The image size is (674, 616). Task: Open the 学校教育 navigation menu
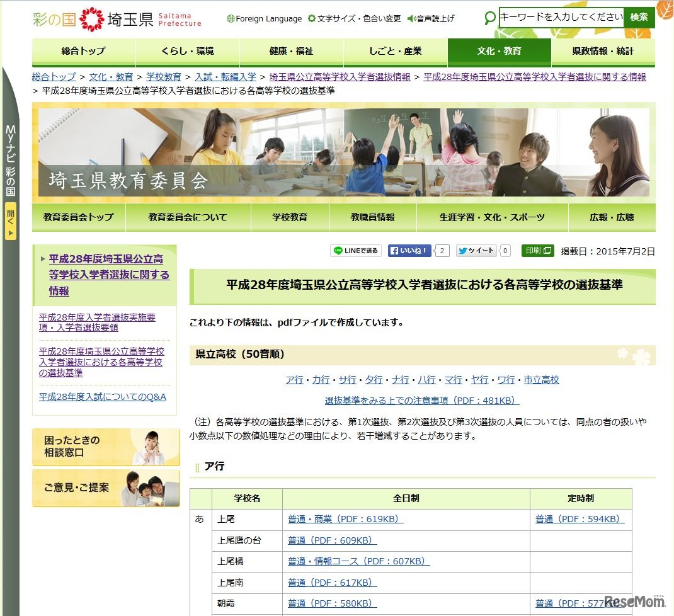290,217
